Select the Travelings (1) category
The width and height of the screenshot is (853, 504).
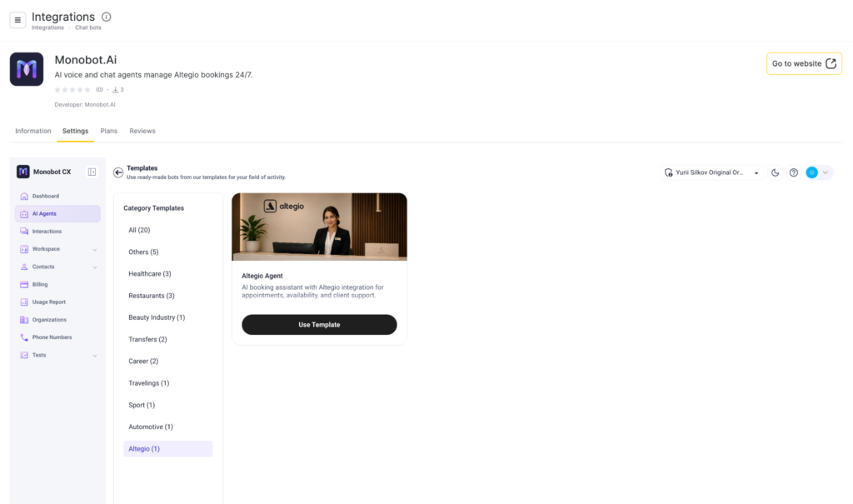coord(167,383)
